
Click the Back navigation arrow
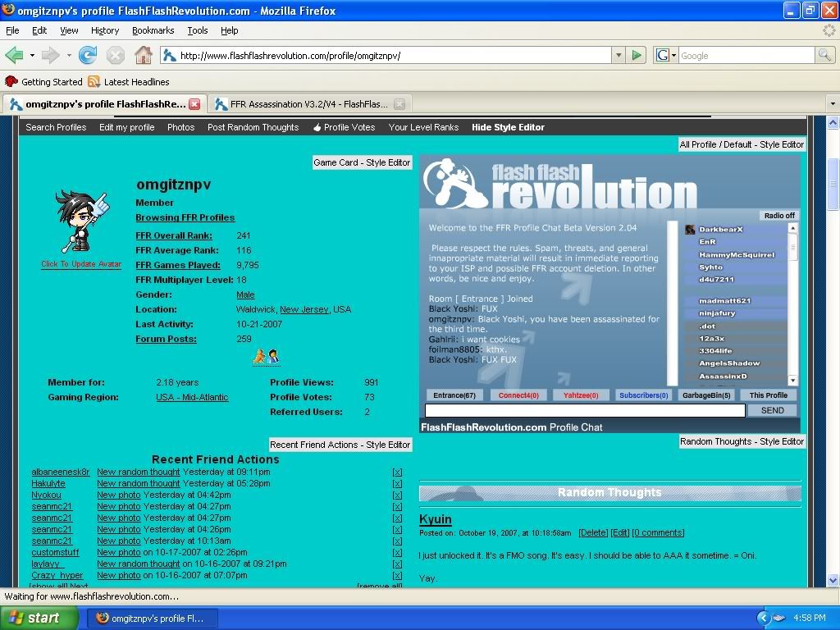[x=14, y=56]
